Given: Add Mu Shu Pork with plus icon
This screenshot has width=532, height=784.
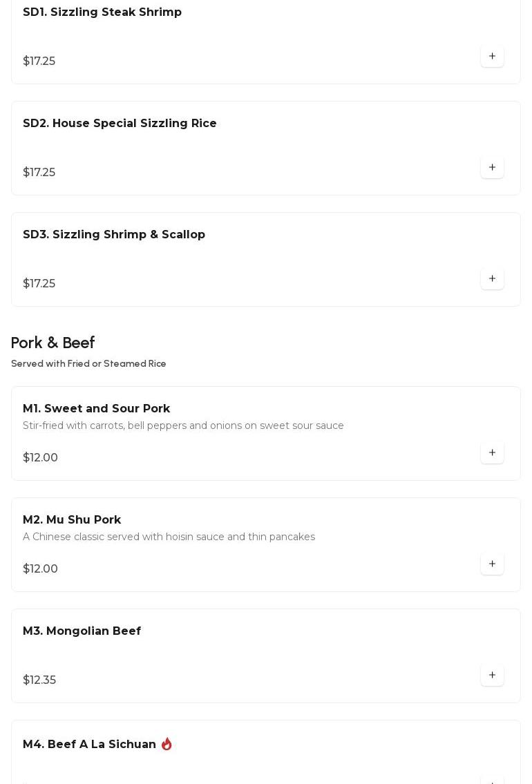Looking at the screenshot, I should point(492,564).
